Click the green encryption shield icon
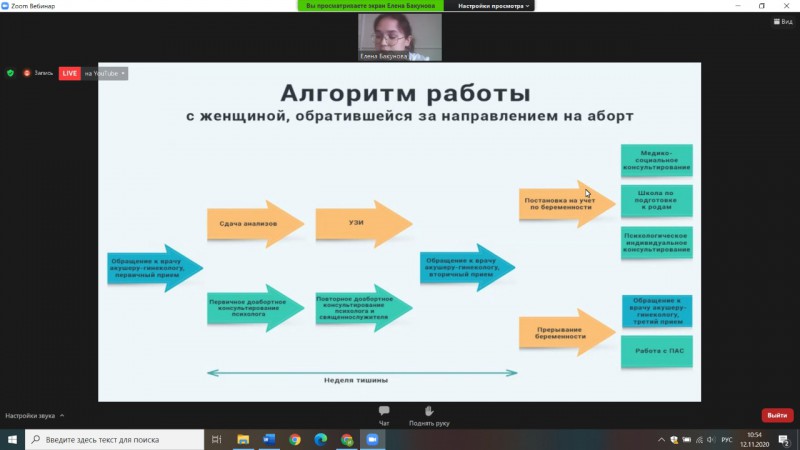The height and width of the screenshot is (450, 800). click(x=11, y=73)
